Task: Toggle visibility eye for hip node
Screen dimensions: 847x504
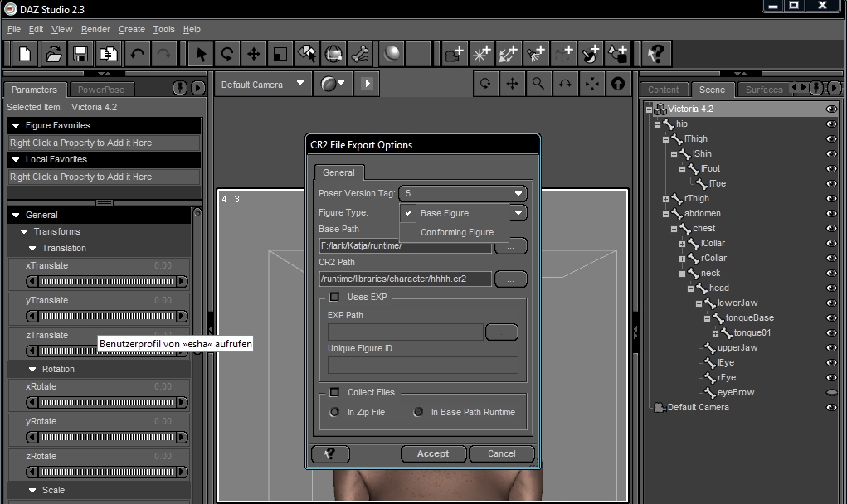Action: pyautogui.click(x=831, y=124)
